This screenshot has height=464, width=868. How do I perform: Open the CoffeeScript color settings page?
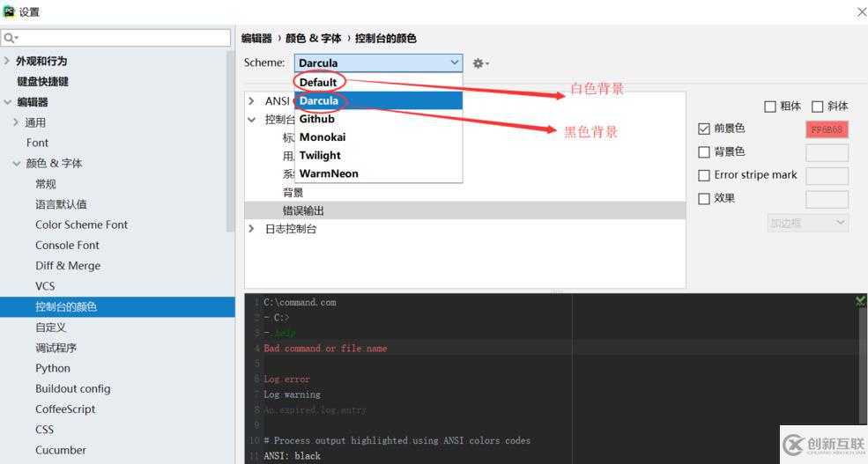65,409
